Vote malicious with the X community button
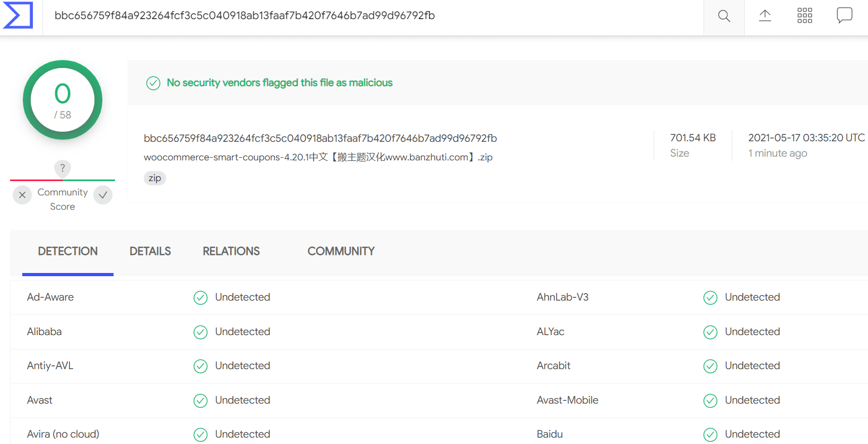This screenshot has height=444, width=868. 22,195
